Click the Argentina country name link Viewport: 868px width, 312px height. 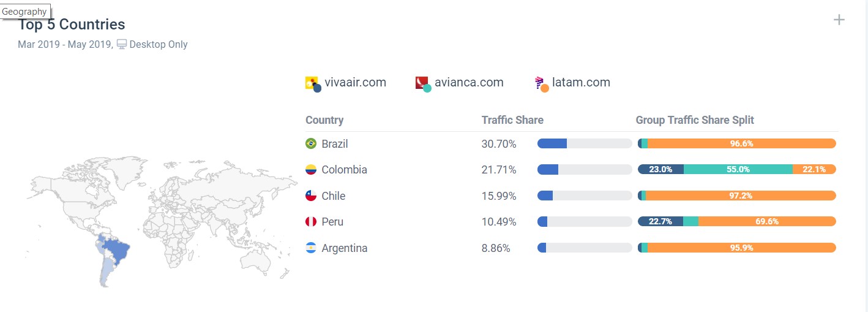344,248
